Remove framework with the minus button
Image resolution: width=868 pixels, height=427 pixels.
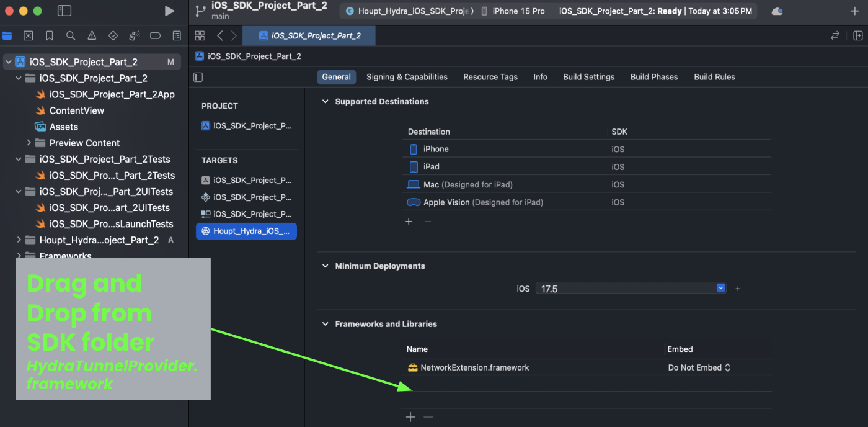tap(428, 417)
